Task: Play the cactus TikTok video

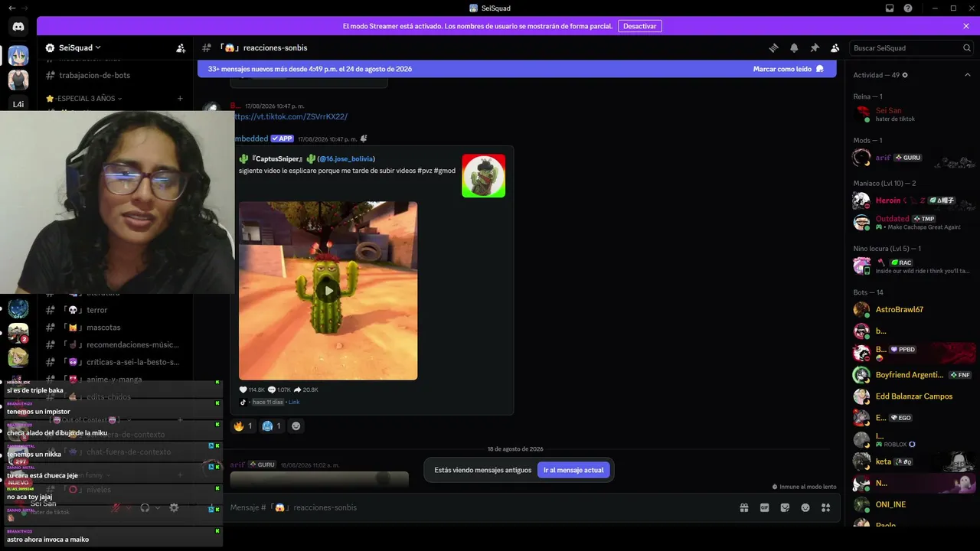Action: pos(328,290)
